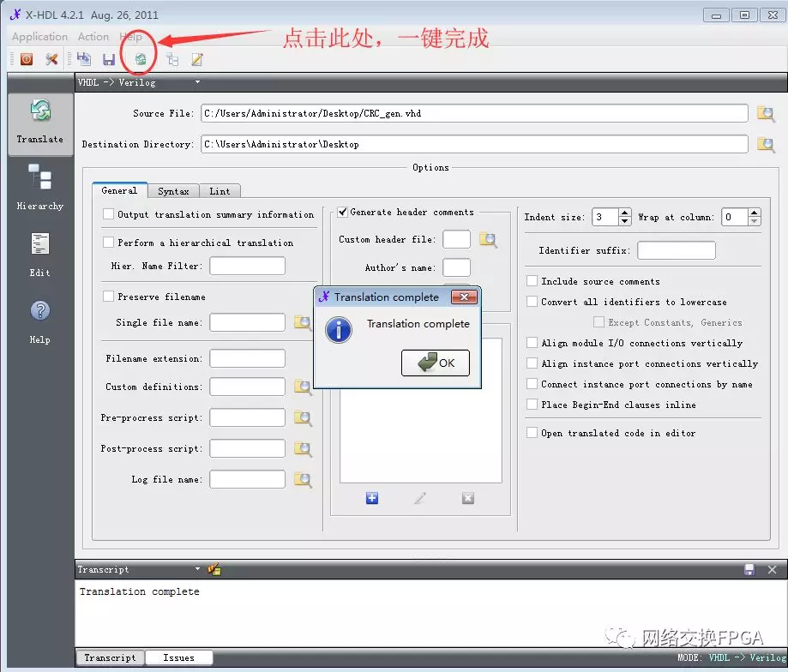Save transcript via floppy icon
788x672 pixels.
point(749,569)
